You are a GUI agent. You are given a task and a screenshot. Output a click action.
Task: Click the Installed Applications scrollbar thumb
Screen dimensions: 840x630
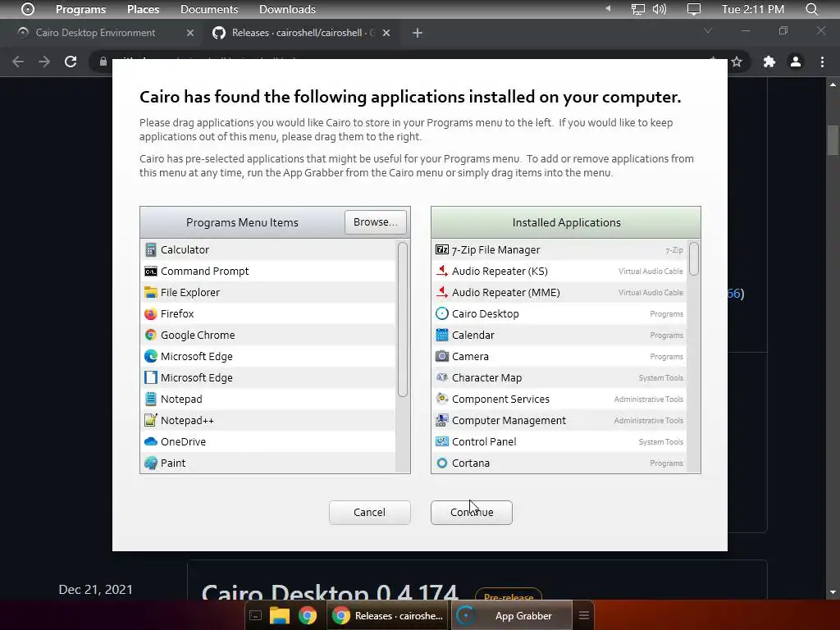[x=694, y=258]
